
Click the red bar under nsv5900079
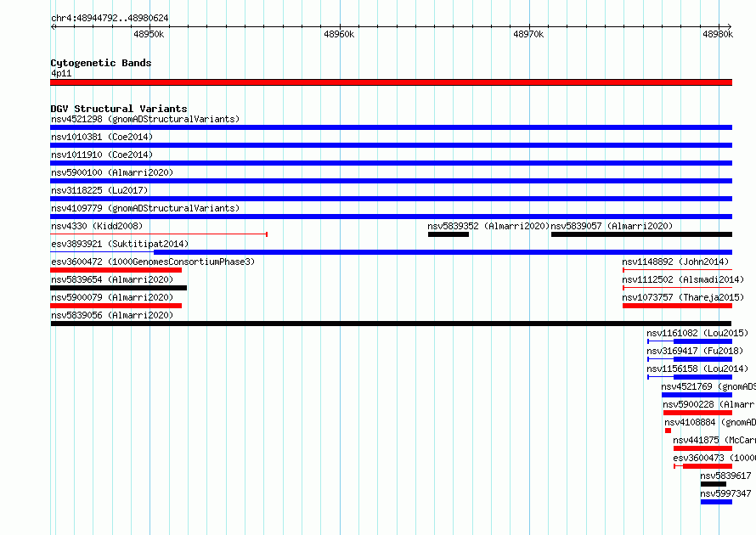coord(116,306)
